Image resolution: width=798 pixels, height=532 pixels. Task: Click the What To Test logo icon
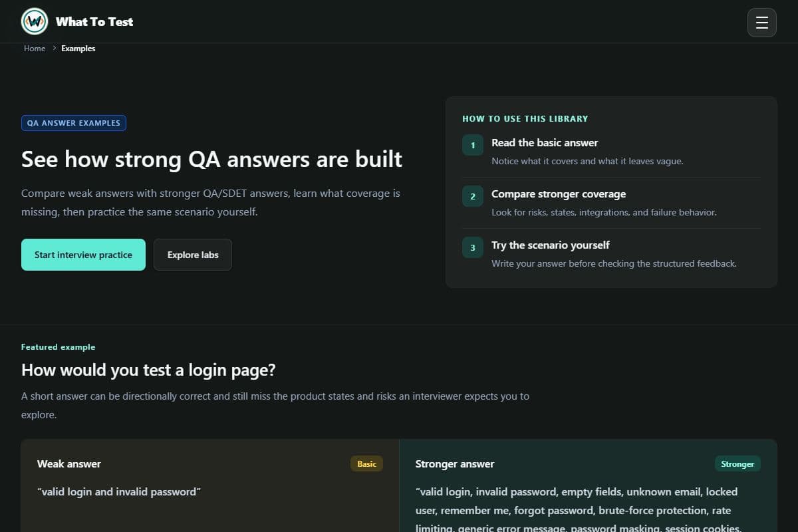(x=35, y=21)
